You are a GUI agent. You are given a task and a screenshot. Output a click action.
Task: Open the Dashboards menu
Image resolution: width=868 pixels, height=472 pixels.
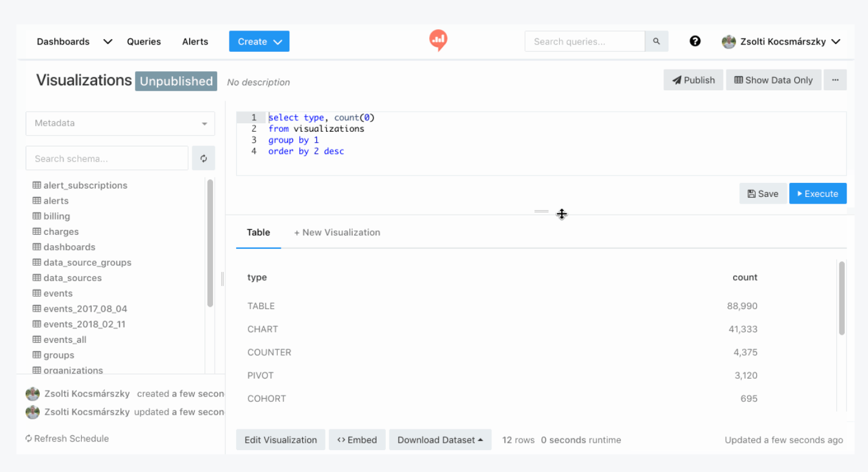pos(63,41)
